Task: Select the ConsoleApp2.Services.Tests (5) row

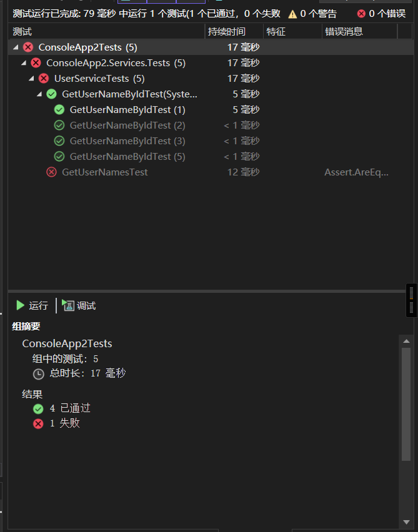Action: [211, 63]
